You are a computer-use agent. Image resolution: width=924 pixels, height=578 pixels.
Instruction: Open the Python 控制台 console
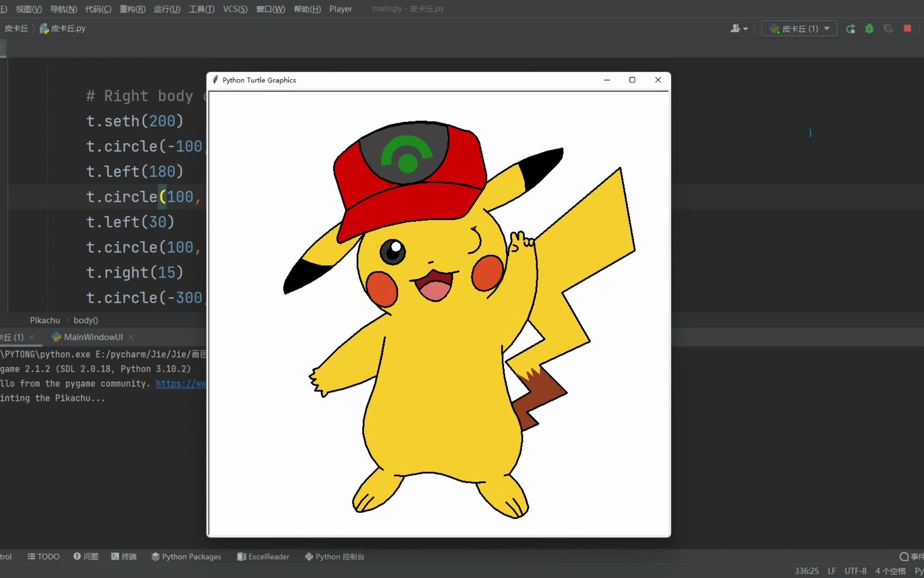[335, 556]
